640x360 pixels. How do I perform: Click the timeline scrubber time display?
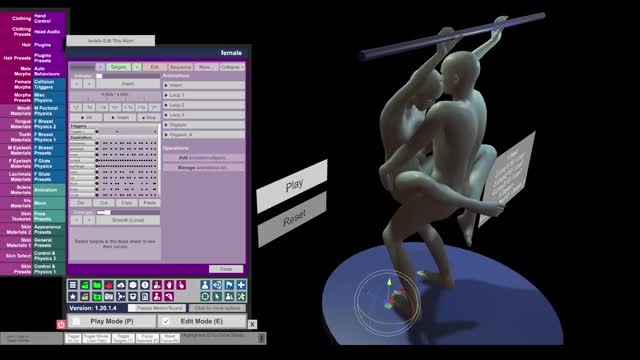115,95
